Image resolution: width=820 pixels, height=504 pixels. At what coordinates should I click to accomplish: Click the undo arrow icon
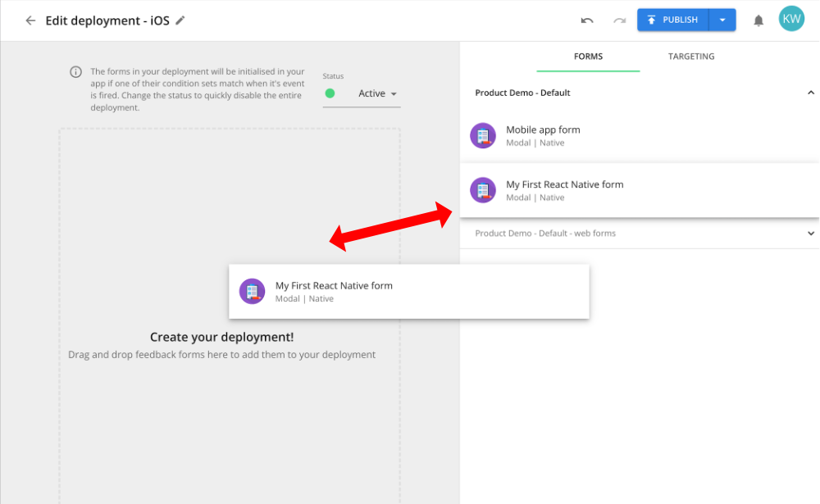click(x=587, y=19)
